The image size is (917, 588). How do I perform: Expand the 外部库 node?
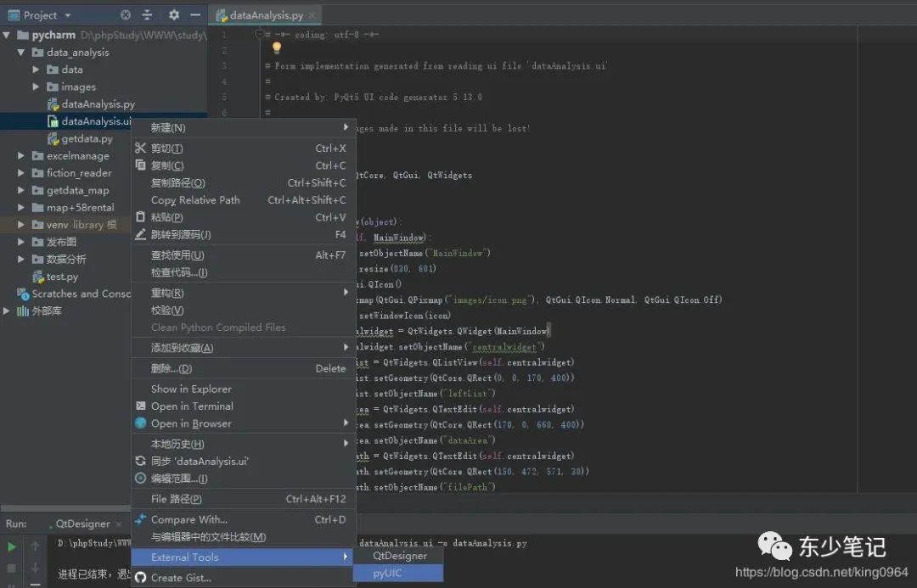[7, 311]
